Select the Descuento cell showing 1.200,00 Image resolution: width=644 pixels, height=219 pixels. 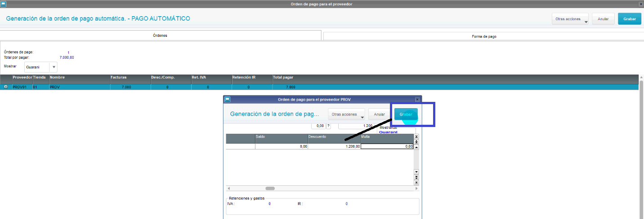click(x=334, y=146)
